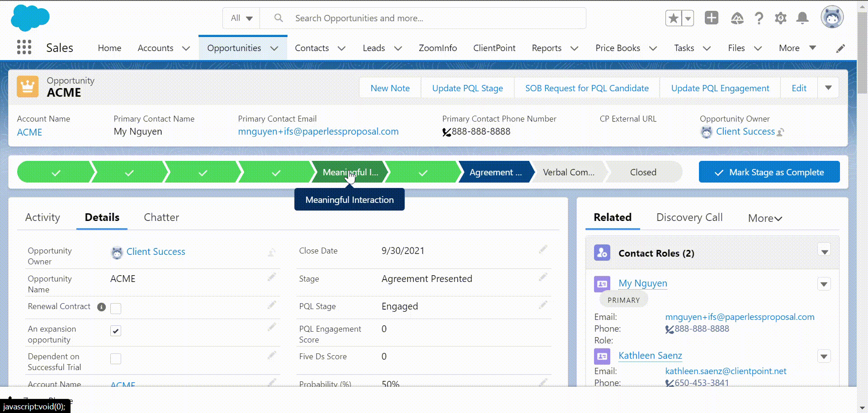Click the Contact Roles card icon
Screen dimensions: 868x413
click(602, 253)
